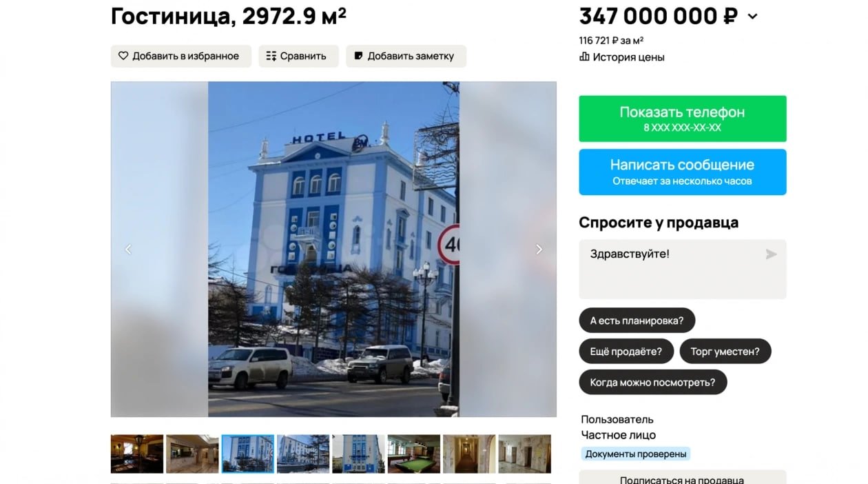The width and height of the screenshot is (868, 484).
Task: Click the heart icon for favorites
Action: click(123, 56)
